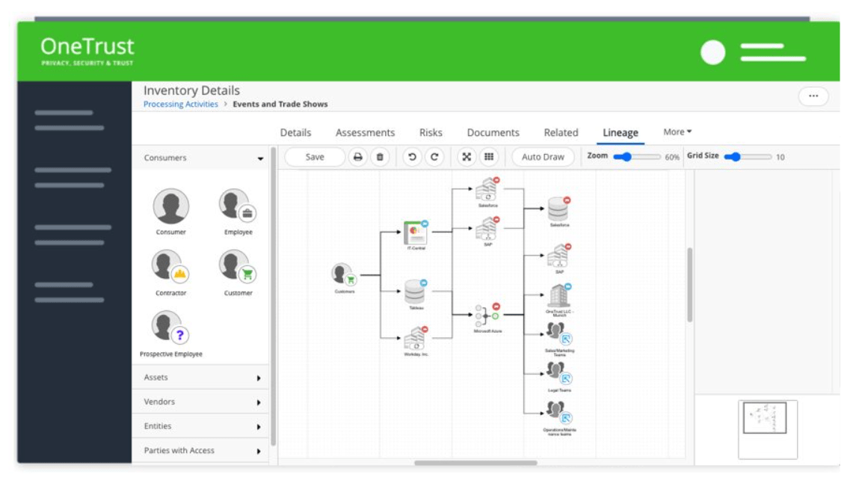This screenshot has width=868, height=483.
Task: Click the fit-to-screen expand icon
Action: 467,157
